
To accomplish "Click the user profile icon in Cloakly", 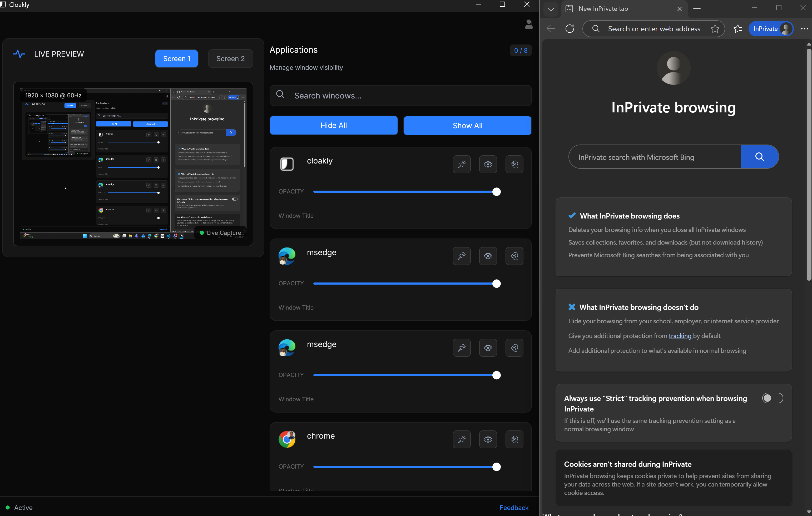I will click(528, 24).
